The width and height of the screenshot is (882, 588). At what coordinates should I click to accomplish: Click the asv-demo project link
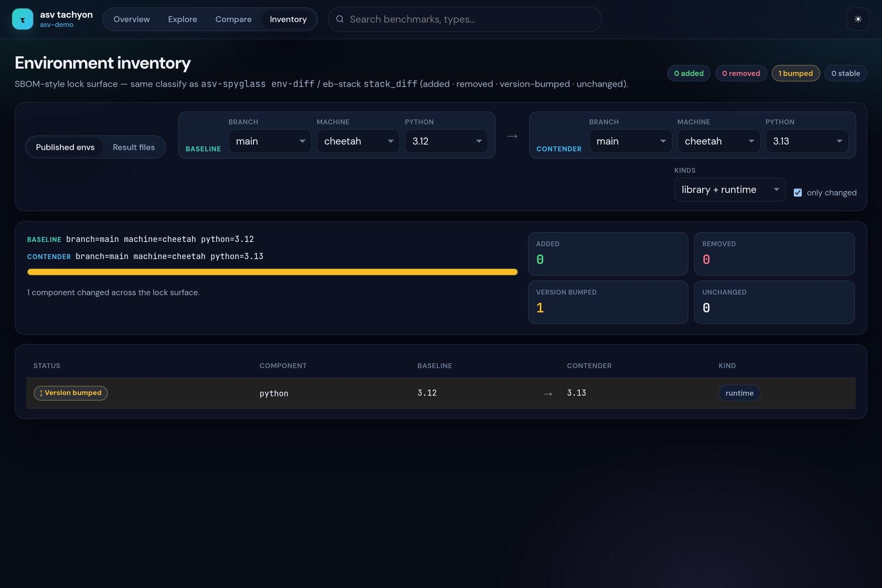coord(56,25)
